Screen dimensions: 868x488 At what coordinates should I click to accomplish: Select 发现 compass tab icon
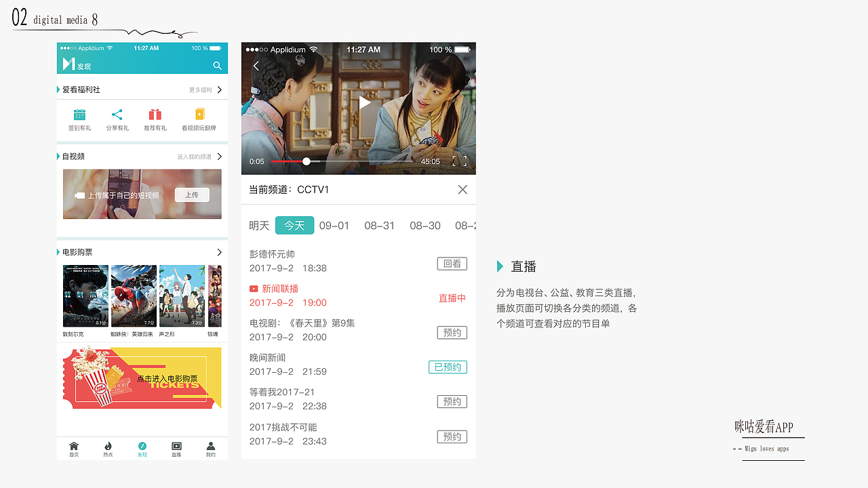pos(142,446)
